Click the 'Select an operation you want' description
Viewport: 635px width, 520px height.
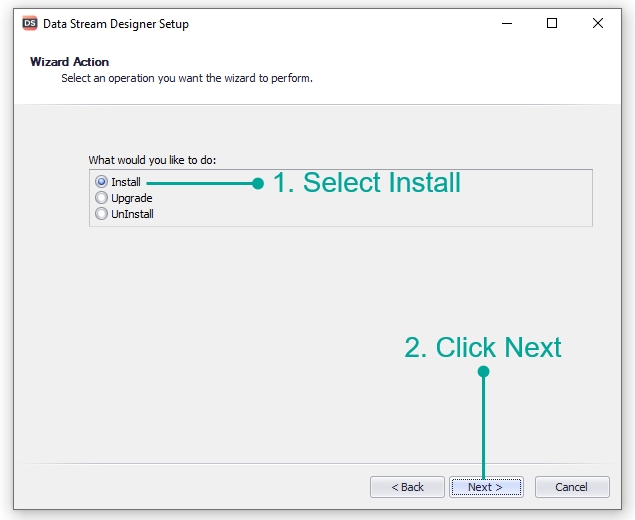tap(187, 78)
